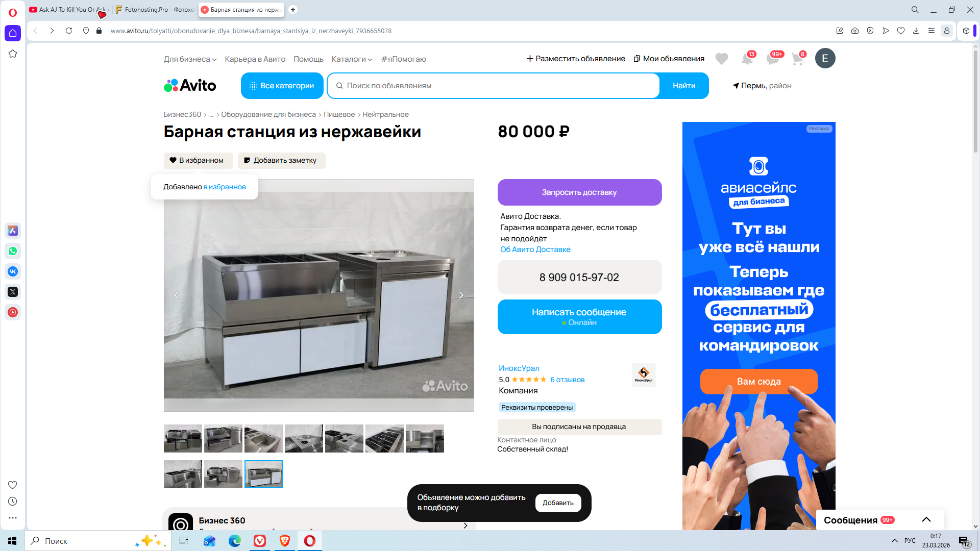The height and width of the screenshot is (551, 980).
Task: Click the user profile avatar E
Action: (825, 59)
